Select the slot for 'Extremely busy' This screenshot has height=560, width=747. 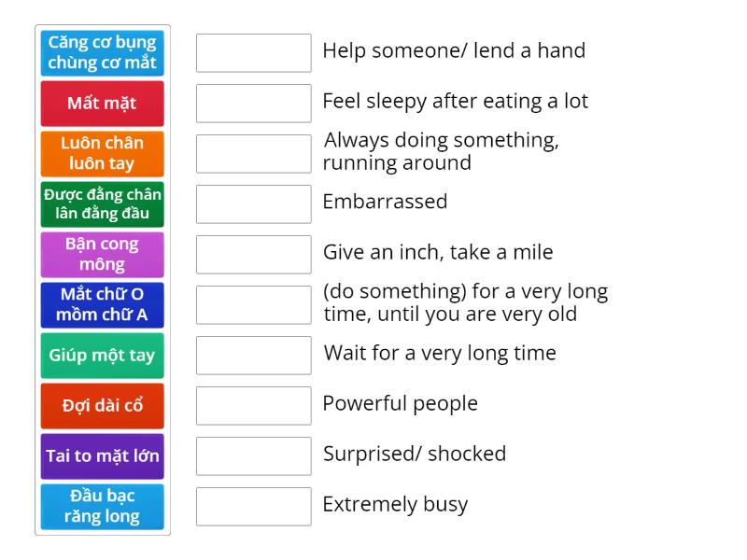pyautogui.click(x=254, y=507)
